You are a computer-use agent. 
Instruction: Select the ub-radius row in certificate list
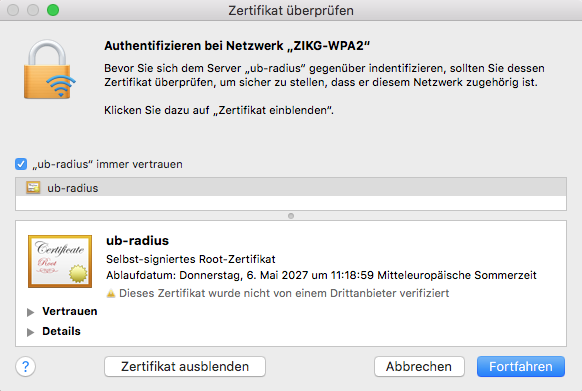click(291, 187)
